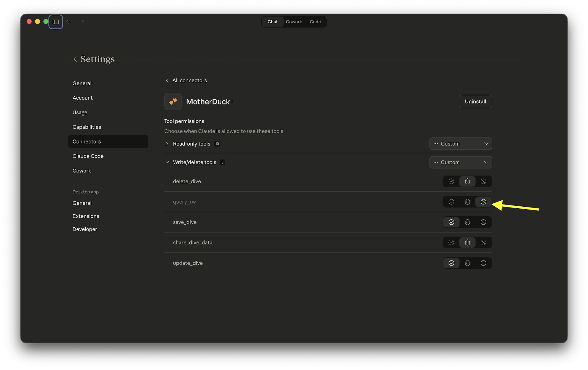
Task: Expand the Read-only tools section
Action: coord(167,144)
